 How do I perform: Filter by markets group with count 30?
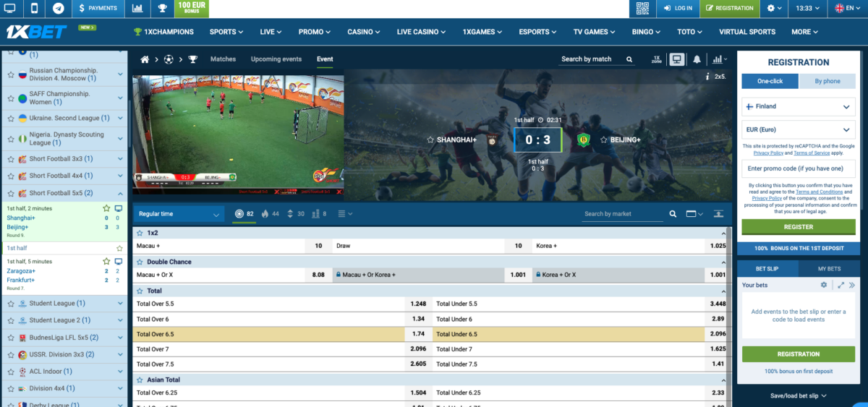(296, 214)
